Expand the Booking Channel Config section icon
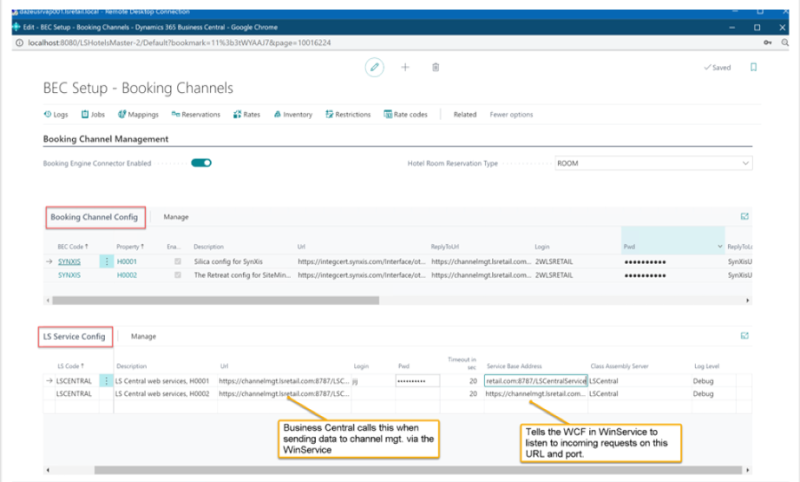Screen dimensions: 800x482 point(744,216)
